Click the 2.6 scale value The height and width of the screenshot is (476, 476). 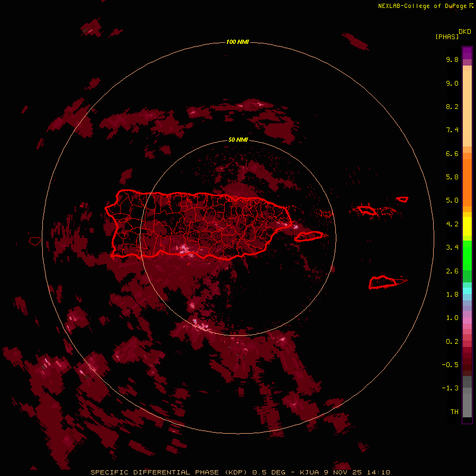point(452,271)
